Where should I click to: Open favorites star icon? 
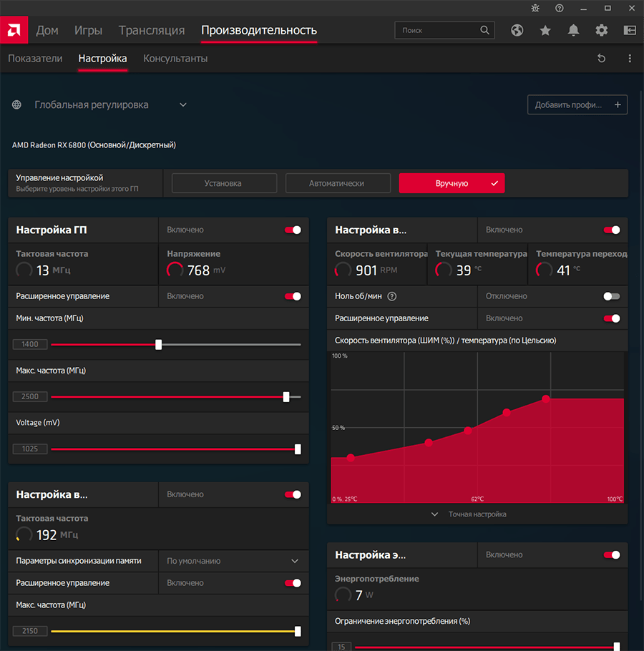[x=545, y=31]
